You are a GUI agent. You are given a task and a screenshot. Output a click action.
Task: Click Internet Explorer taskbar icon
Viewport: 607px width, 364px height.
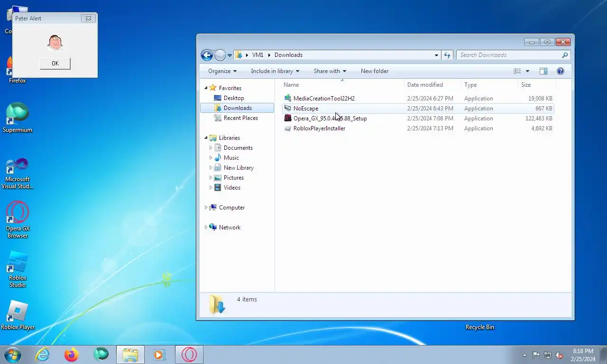pos(42,355)
